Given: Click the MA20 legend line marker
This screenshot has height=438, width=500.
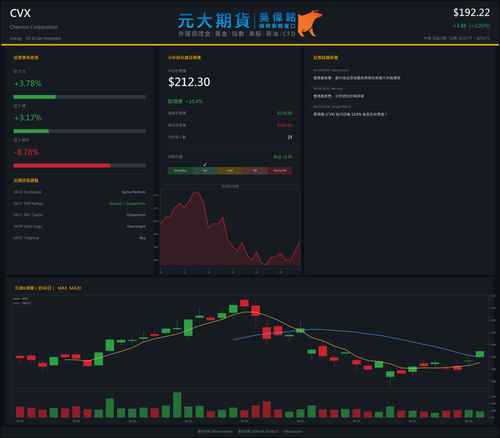Looking at the screenshot, I should 17,303.
